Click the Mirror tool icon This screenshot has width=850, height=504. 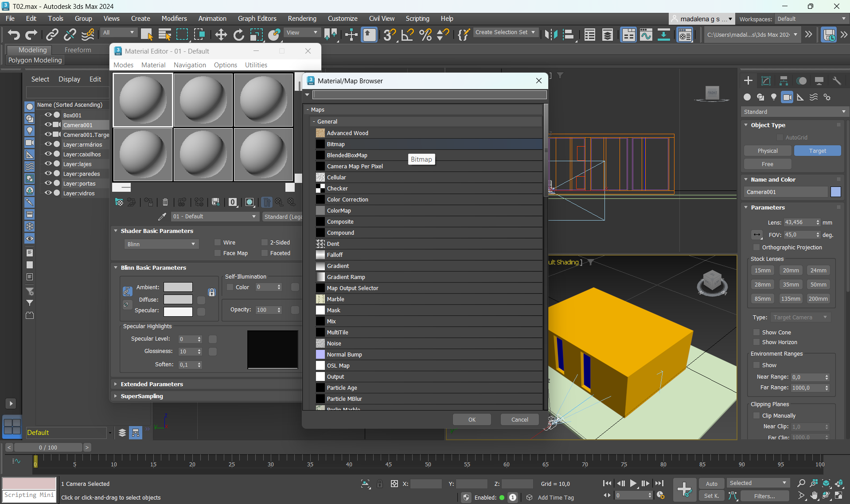(551, 35)
